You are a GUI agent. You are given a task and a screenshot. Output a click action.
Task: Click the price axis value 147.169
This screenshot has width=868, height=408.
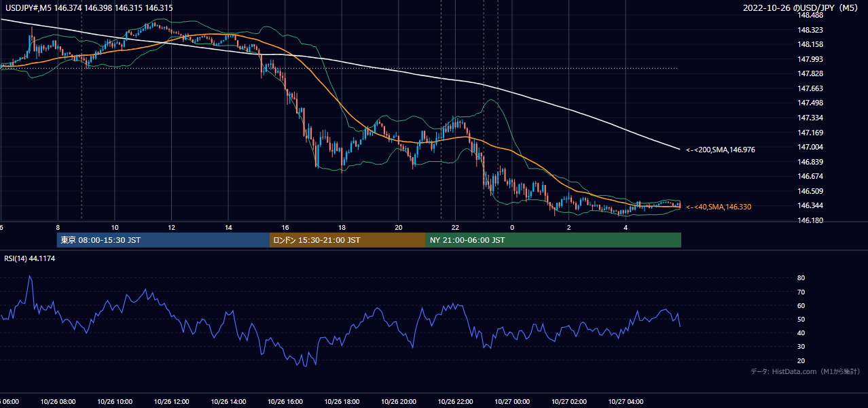point(810,133)
